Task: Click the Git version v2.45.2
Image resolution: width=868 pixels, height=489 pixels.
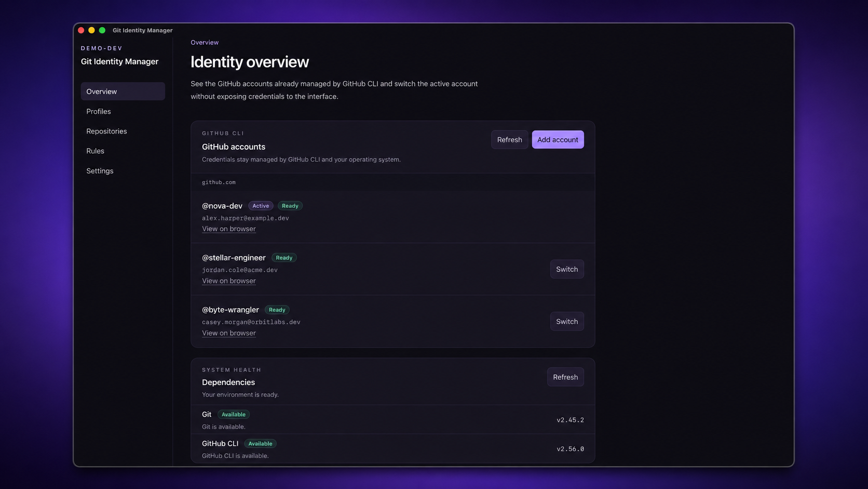Action: [570, 420]
